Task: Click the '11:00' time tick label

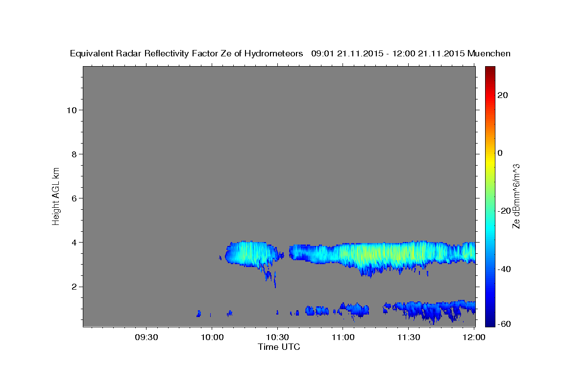Action: (x=343, y=337)
